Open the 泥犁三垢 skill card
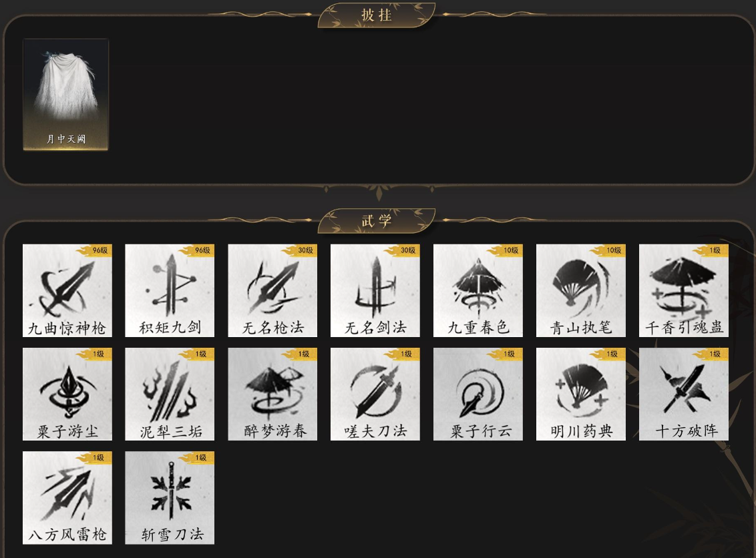756x558 pixels. (x=170, y=394)
